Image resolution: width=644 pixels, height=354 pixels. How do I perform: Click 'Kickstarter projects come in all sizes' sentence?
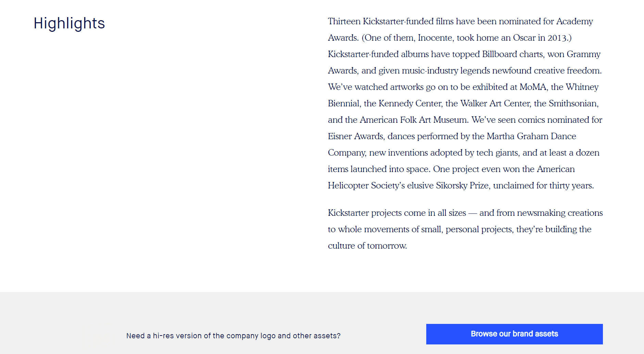click(397, 213)
